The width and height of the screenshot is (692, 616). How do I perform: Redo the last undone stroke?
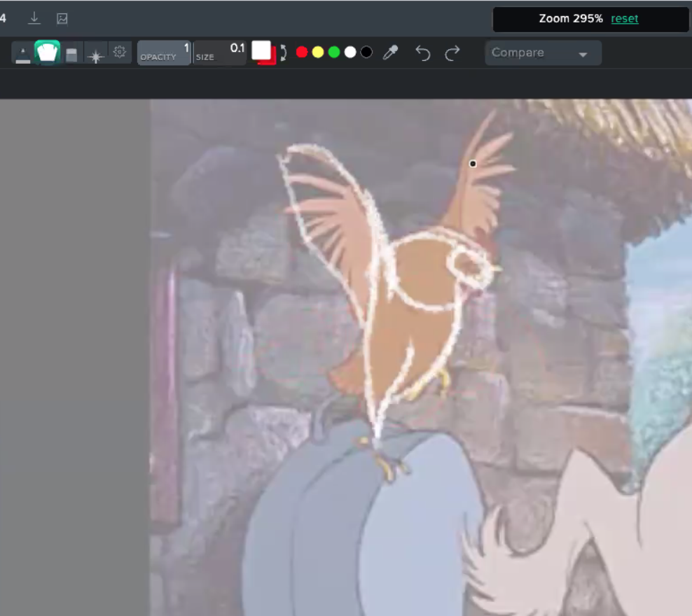coord(452,53)
